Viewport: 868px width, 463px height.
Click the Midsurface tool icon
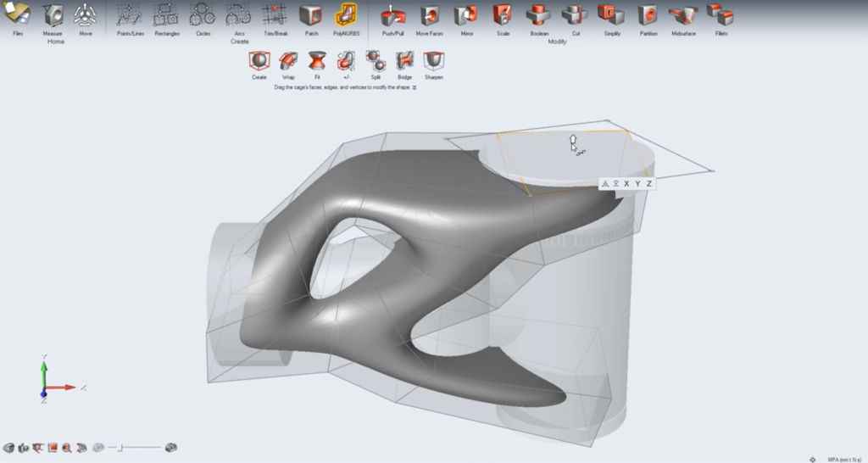click(x=682, y=15)
